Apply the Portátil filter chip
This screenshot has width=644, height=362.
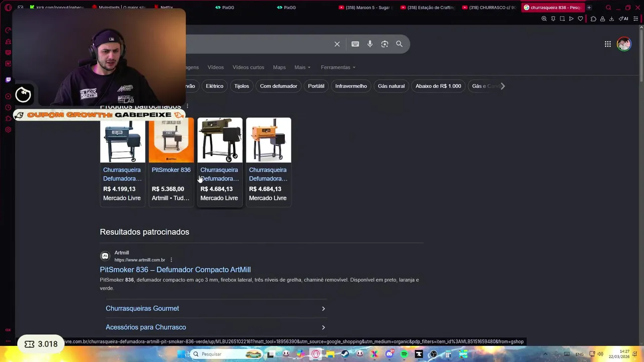click(x=316, y=86)
